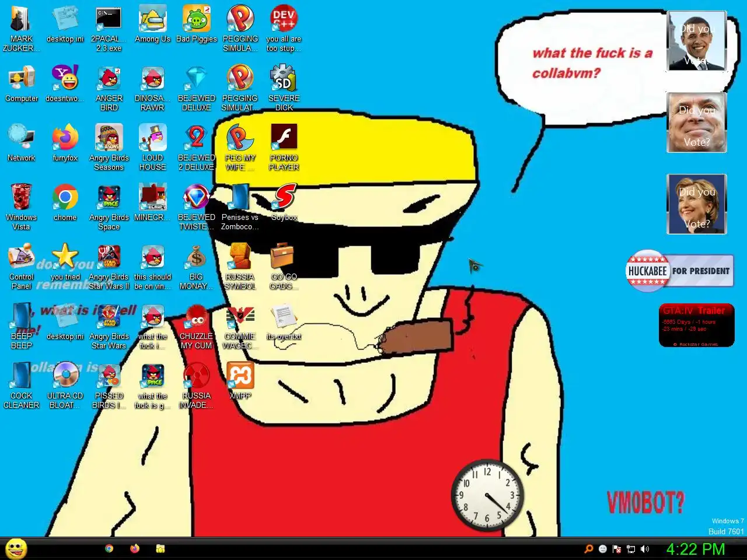Open the BEEP BEEP shortcut

click(22, 325)
